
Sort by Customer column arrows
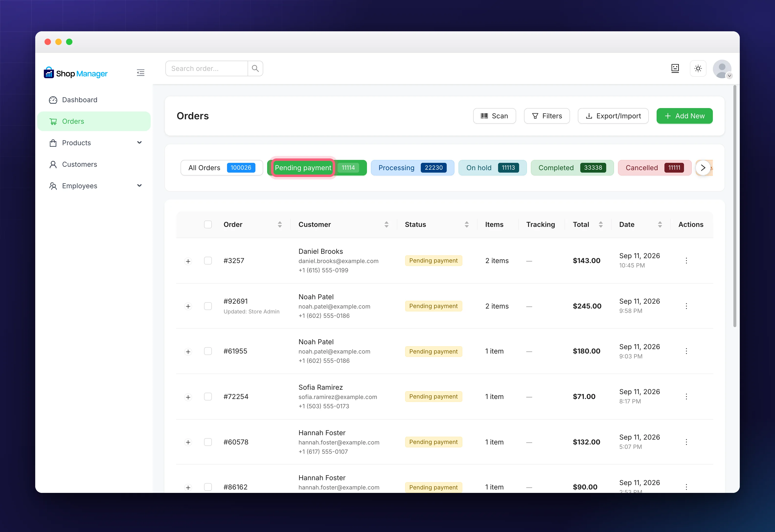pyautogui.click(x=386, y=224)
